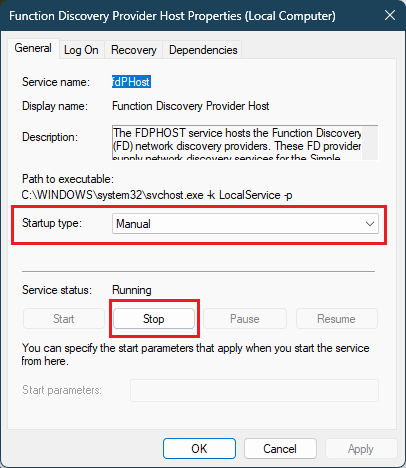
Task: Focus the Start parameters input field
Action: click(x=254, y=390)
